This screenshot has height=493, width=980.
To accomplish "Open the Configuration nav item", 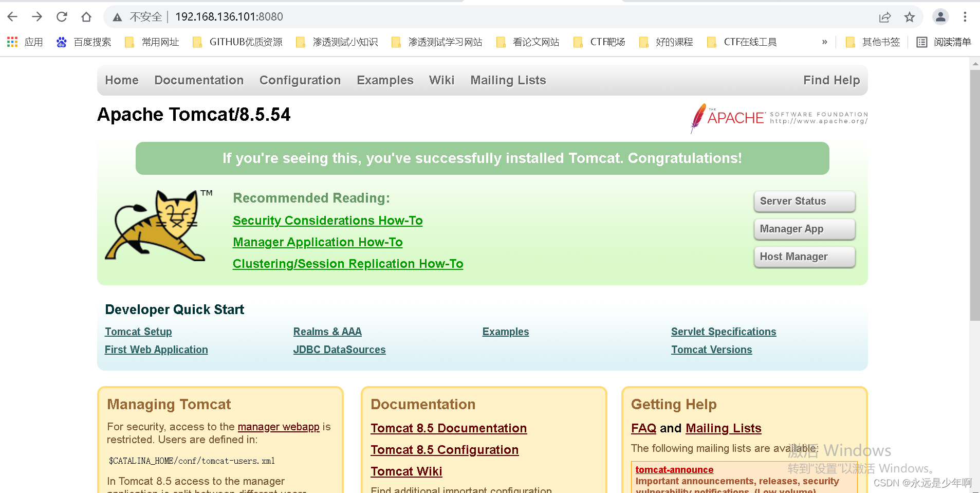I will tap(300, 80).
